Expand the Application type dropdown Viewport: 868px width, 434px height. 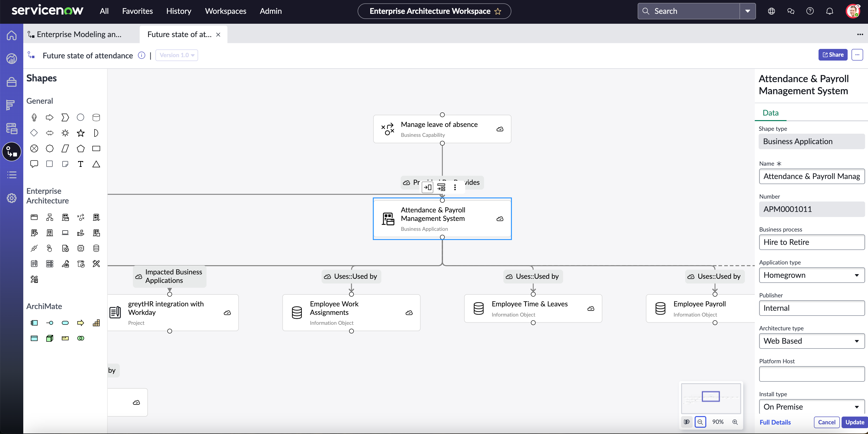[812, 275]
